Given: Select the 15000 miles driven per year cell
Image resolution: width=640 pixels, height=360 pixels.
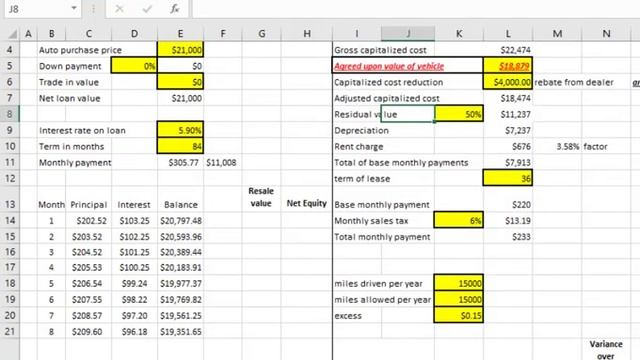Looking at the screenshot, I should tap(459, 283).
